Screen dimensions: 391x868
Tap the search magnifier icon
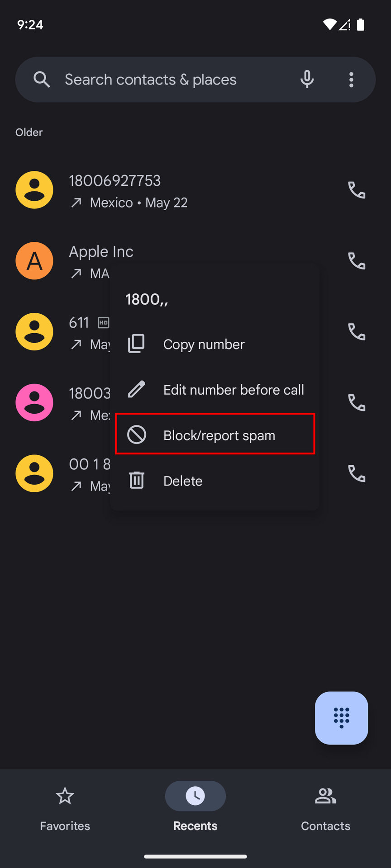[42, 80]
